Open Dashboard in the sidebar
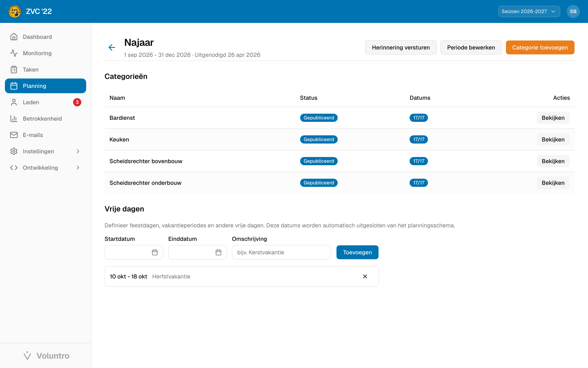Viewport: 588px width, 368px height. [46, 37]
